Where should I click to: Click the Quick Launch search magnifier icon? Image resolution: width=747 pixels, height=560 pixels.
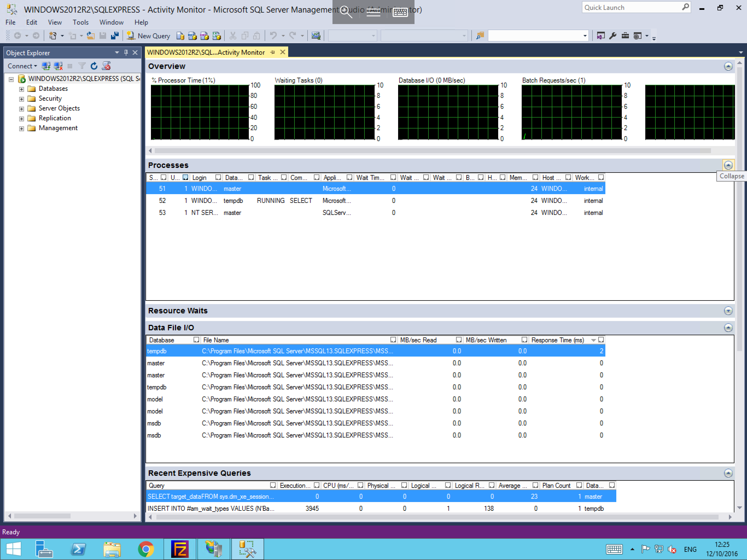point(685,7)
